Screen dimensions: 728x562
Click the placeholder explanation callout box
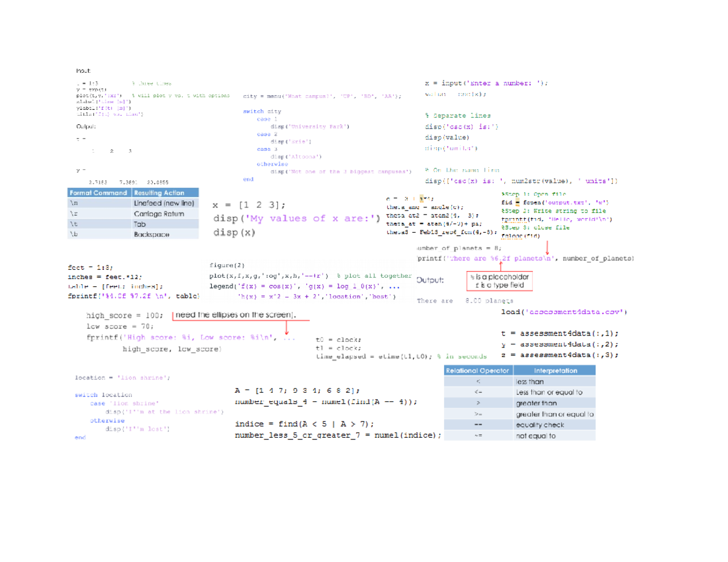(499, 280)
